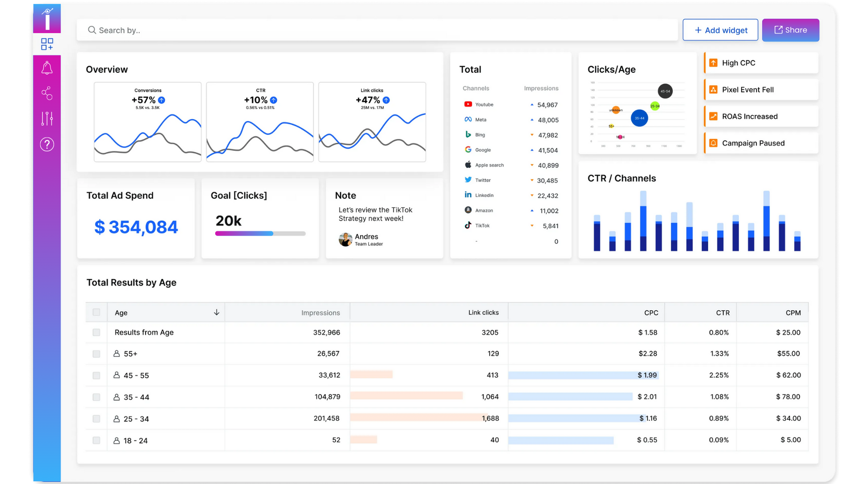The image size is (868, 484).
Task: Click the TikTok channel icon
Action: pyautogui.click(x=468, y=225)
